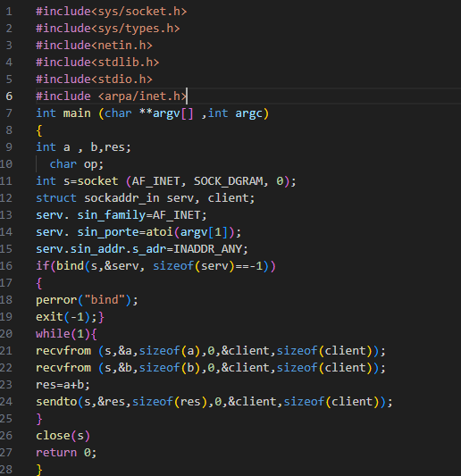This screenshot has height=476, width=461.
Task: Click 'return 0;' statement
Action: 66,453
